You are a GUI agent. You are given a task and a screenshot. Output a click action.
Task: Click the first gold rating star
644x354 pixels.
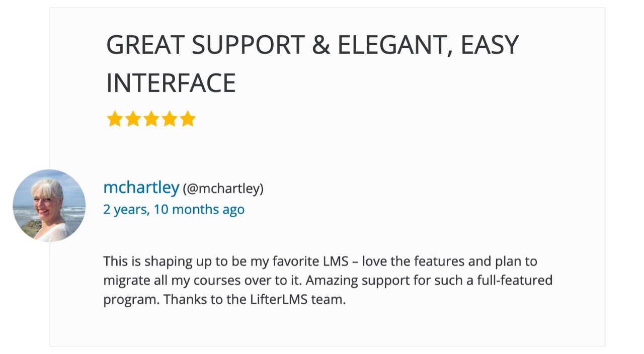[115, 119]
